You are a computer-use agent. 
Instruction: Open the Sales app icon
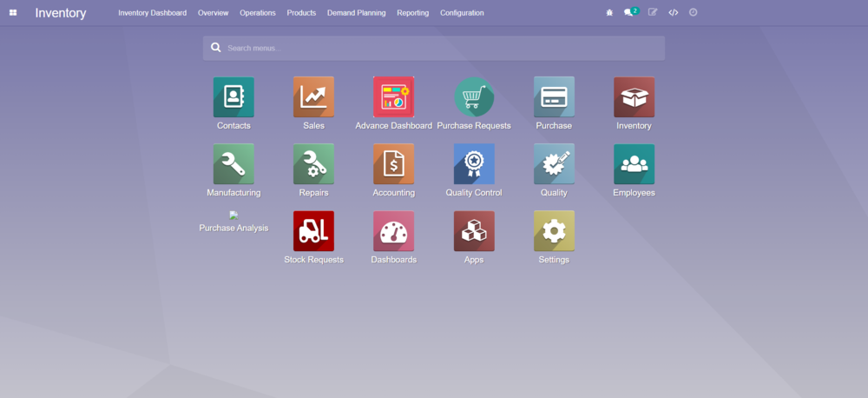[313, 97]
